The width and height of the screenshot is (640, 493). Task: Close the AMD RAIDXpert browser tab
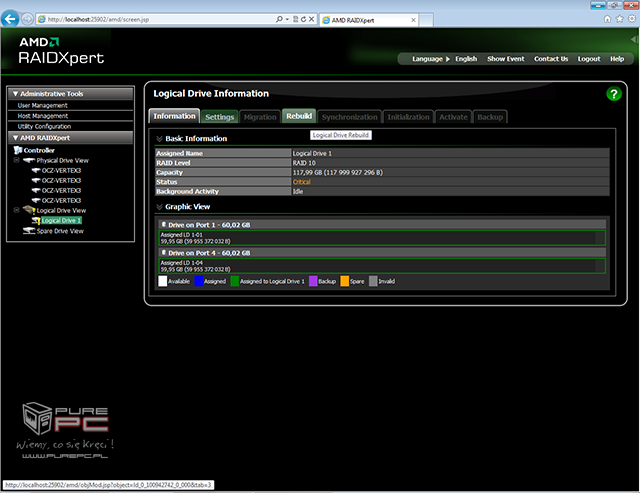(x=413, y=20)
